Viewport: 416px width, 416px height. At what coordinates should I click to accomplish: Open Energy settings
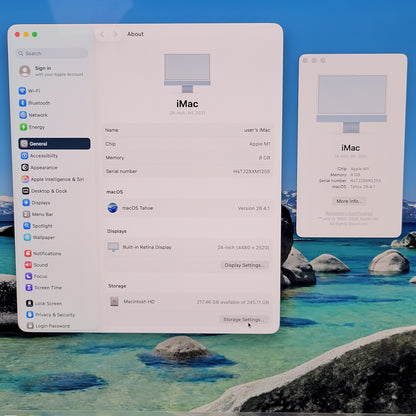tap(32, 127)
